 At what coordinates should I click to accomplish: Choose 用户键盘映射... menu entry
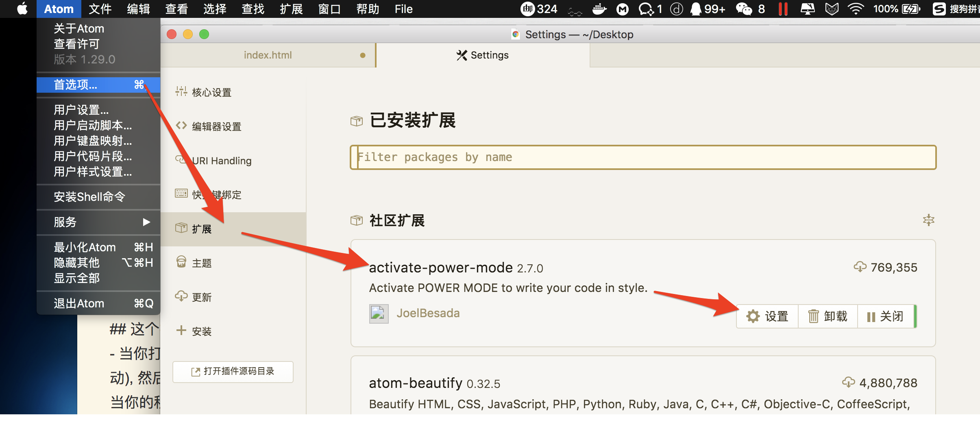98,141
